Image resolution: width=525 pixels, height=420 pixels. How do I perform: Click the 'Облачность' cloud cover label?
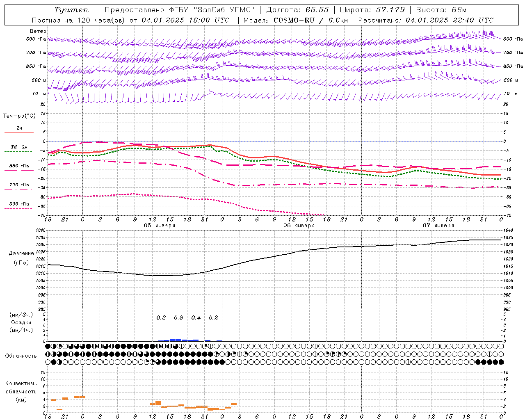pos(21,356)
